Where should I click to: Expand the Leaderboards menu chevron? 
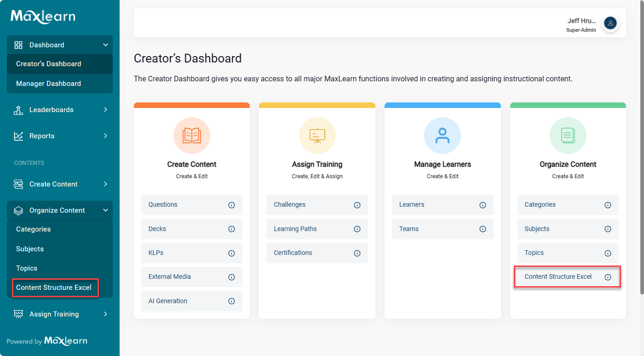click(x=105, y=110)
